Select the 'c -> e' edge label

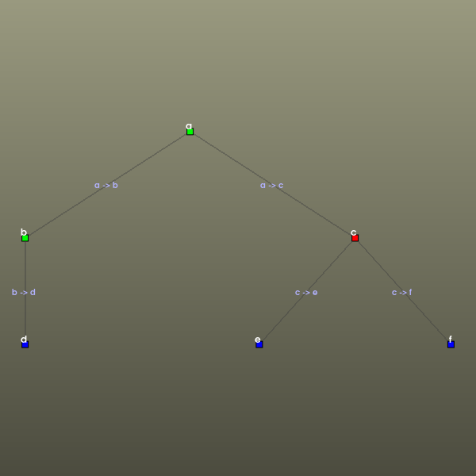coord(306,292)
